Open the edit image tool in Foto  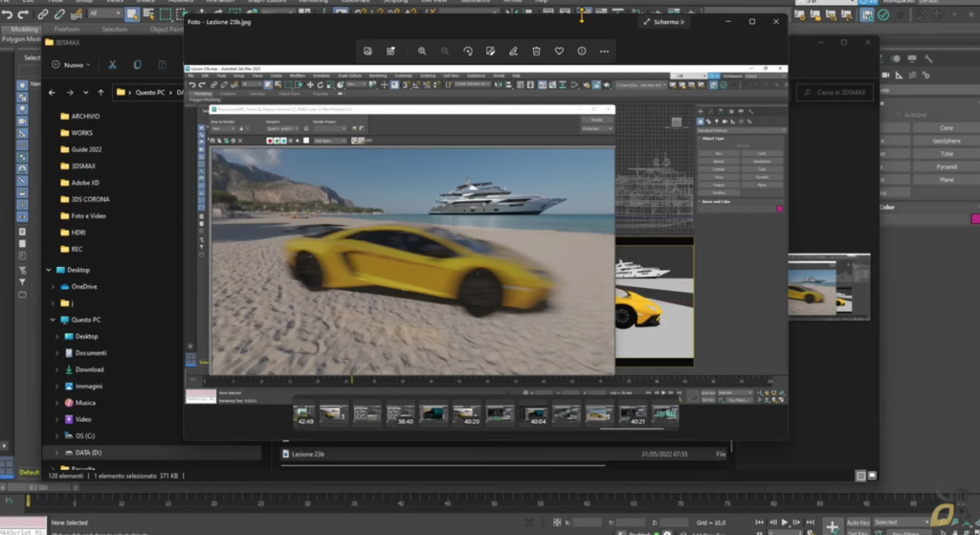491,52
